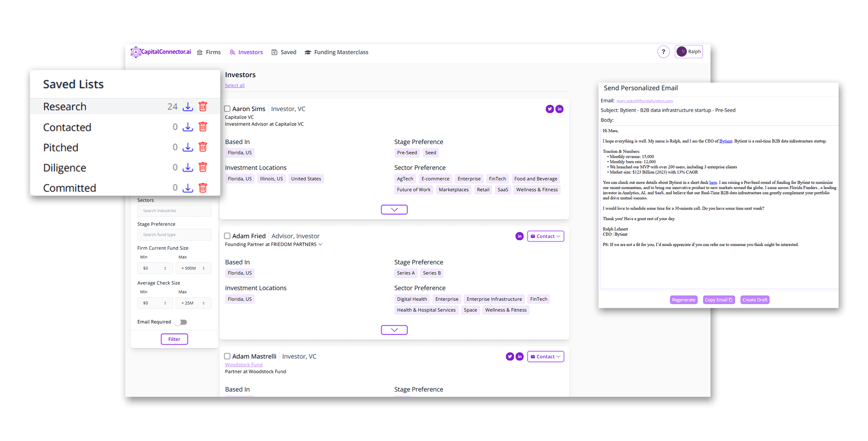Delete the Pitched saved list

pos(203,147)
